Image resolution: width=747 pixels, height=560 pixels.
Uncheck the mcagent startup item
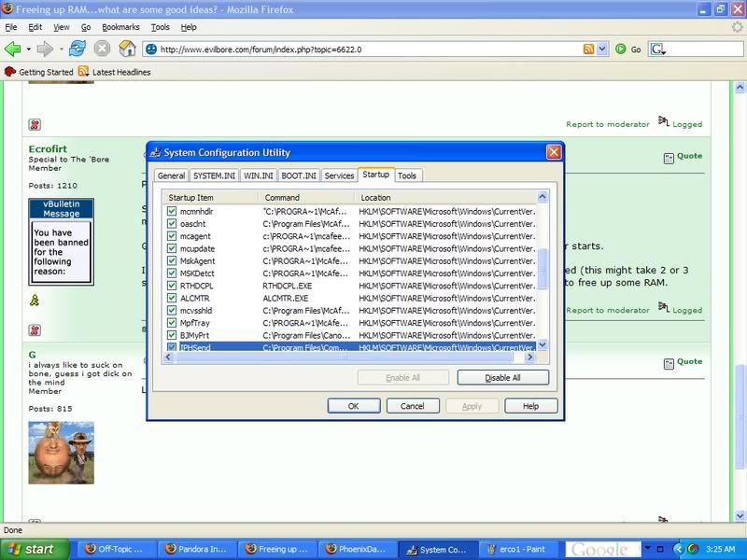(x=172, y=236)
